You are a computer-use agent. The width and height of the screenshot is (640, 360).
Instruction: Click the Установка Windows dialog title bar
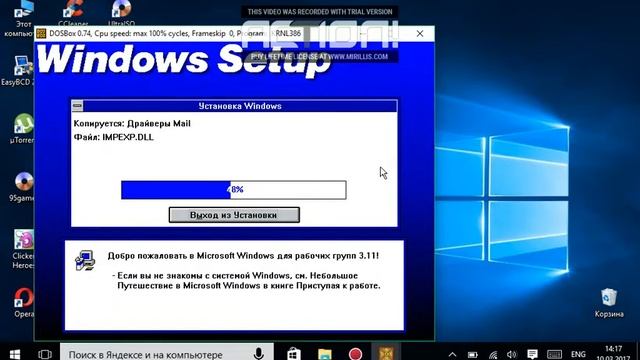(240, 106)
